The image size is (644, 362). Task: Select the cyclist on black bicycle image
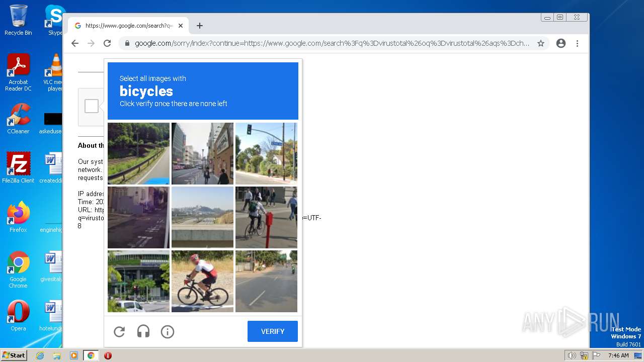(x=202, y=281)
